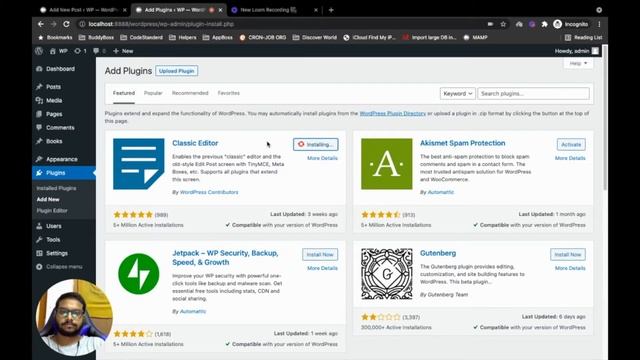
Task: Bookmark this page with star icon
Action: (x=503, y=24)
